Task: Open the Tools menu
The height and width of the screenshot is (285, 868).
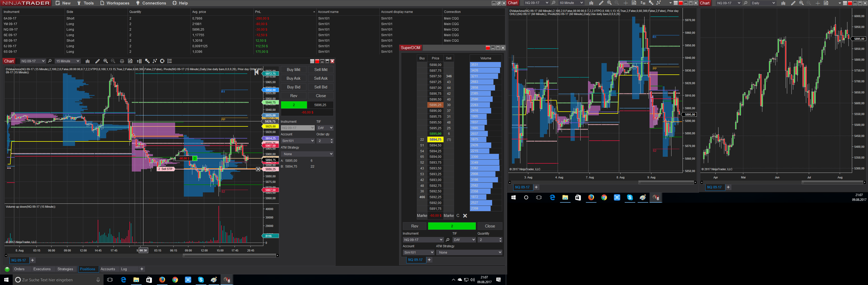Action: [x=85, y=3]
